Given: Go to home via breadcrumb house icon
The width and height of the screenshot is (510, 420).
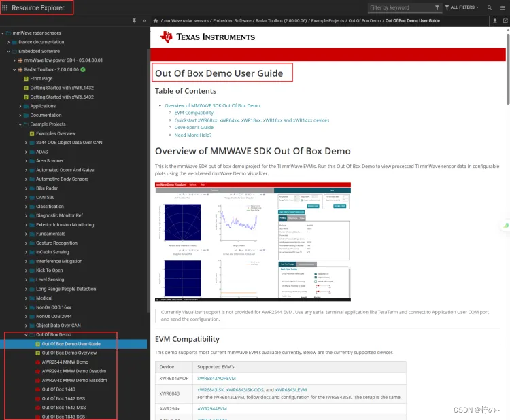Looking at the screenshot, I should 156,21.
